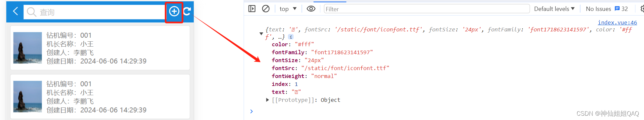Click the 32 messages issues icon
This screenshot has width=644, height=120.
(x=621, y=9)
